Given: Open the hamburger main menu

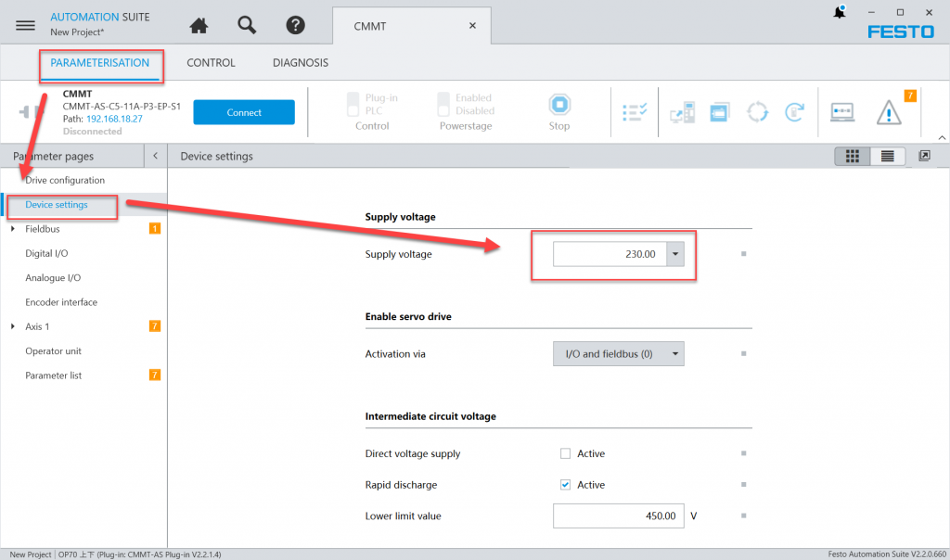Looking at the screenshot, I should point(25,25).
